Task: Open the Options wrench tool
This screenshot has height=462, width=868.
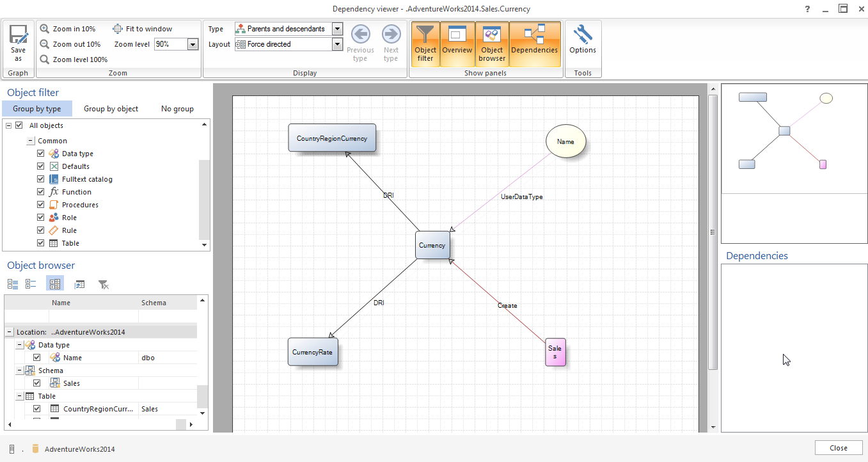Action: point(582,34)
